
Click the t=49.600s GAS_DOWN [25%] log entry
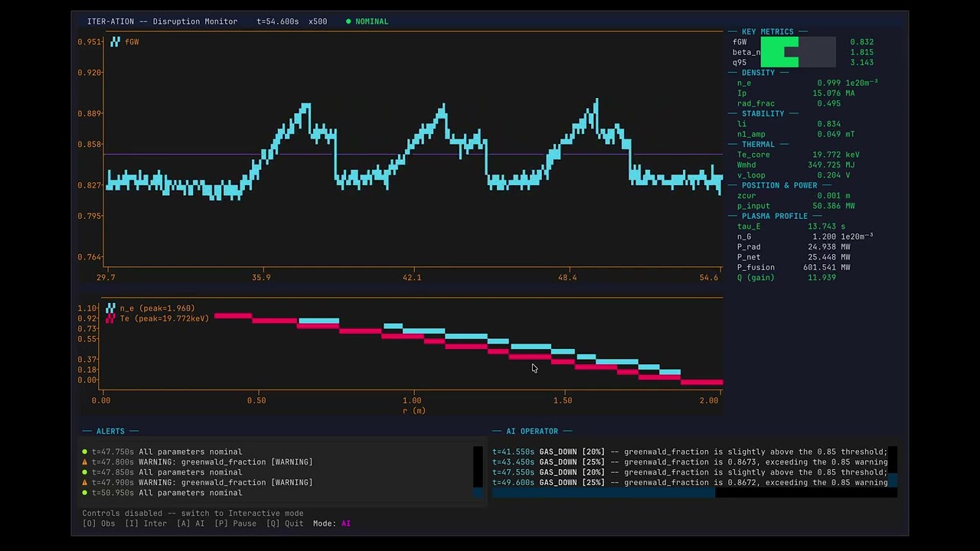pos(690,483)
